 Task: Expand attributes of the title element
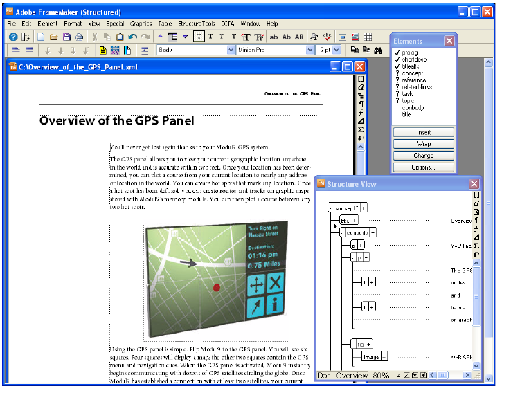(x=355, y=221)
